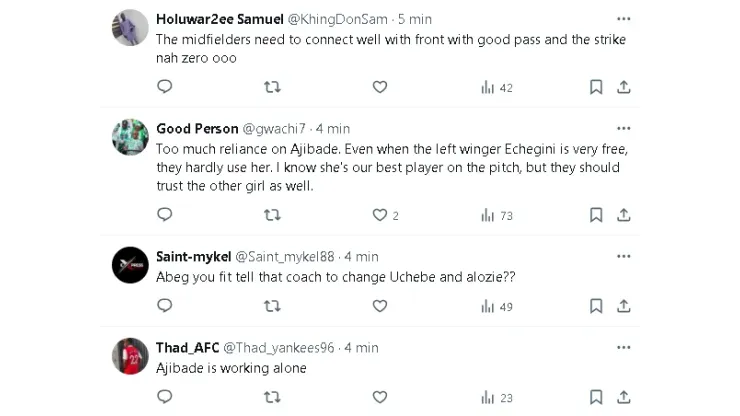Like Thad_AFC's tweet
Viewport: 740px width, 416px height.
click(379, 397)
